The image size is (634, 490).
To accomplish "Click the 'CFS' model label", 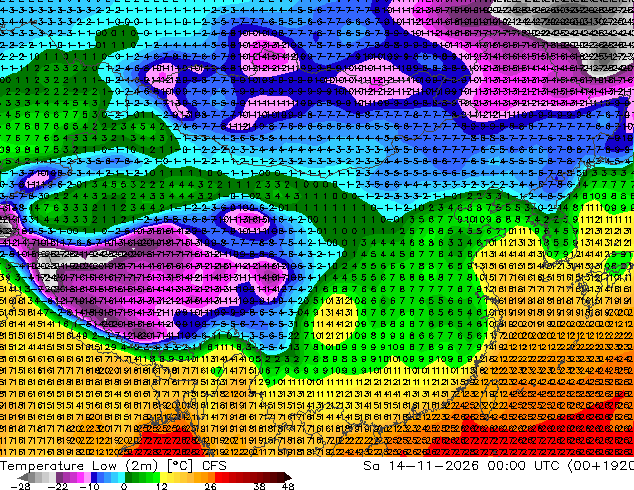I will point(214,466).
